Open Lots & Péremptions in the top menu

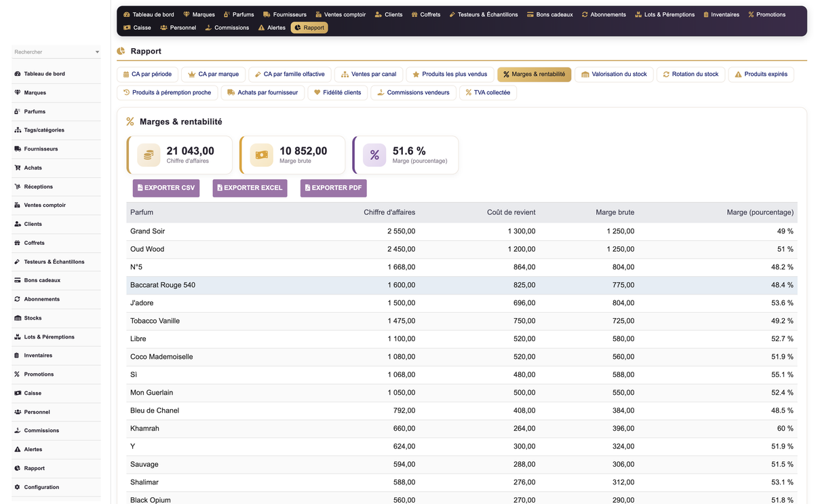pyautogui.click(x=665, y=14)
